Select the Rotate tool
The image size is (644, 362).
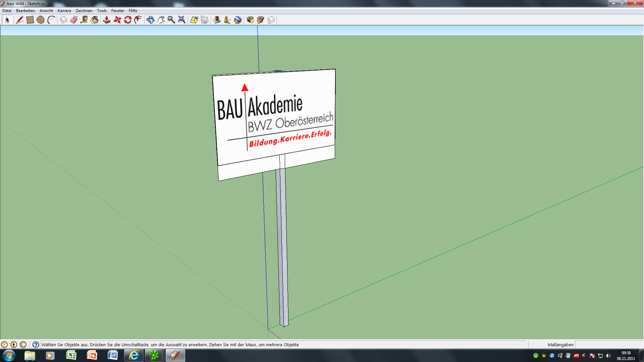pos(127,20)
